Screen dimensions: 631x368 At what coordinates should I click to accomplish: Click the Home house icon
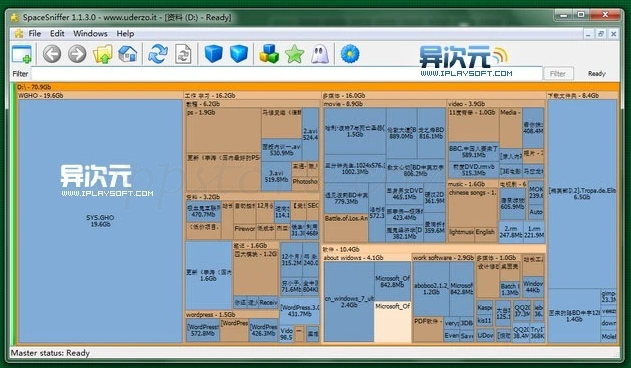[128, 54]
